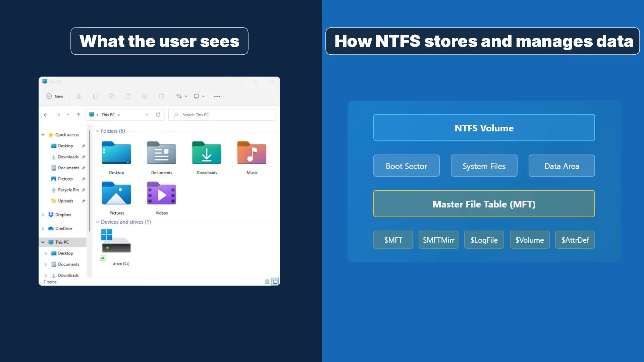
Task: Open the New menu
Action: (55, 96)
